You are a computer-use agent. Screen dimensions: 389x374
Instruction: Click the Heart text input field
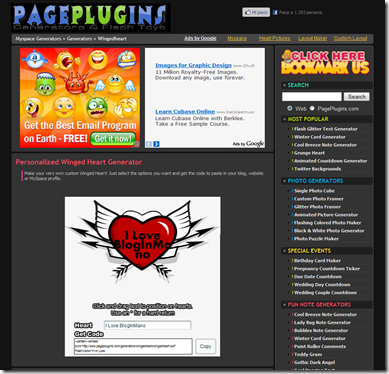tap(148, 325)
